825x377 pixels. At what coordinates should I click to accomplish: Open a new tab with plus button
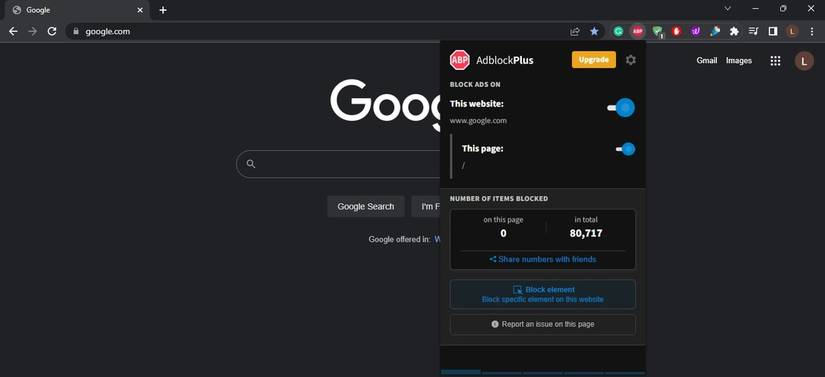pyautogui.click(x=163, y=10)
